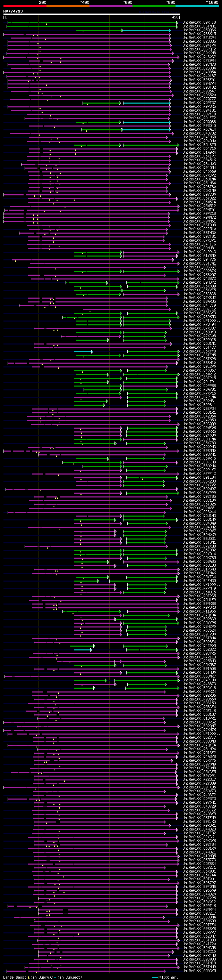Screen dimensions: 222x980
Task: Click hit label UniRef100_B9RT46
Action: pyautogui.click(x=199, y=906)
